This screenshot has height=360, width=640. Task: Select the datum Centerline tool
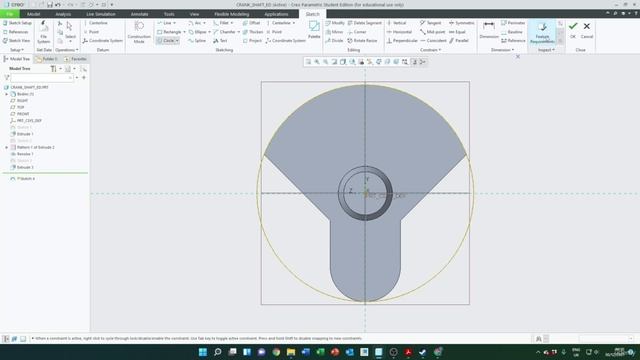[x=96, y=23]
